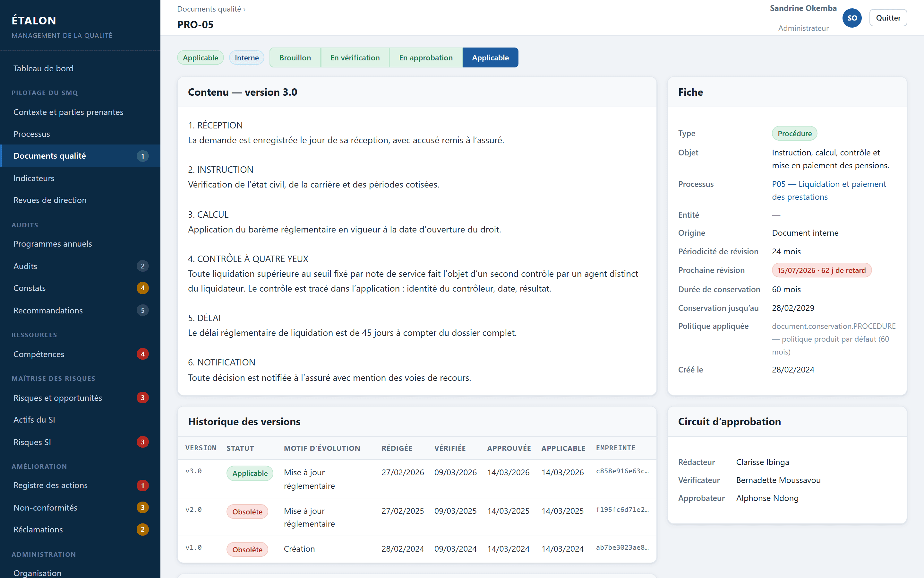Open Registre des actions
Screen dimensions: 924x578
[x=80, y=485]
